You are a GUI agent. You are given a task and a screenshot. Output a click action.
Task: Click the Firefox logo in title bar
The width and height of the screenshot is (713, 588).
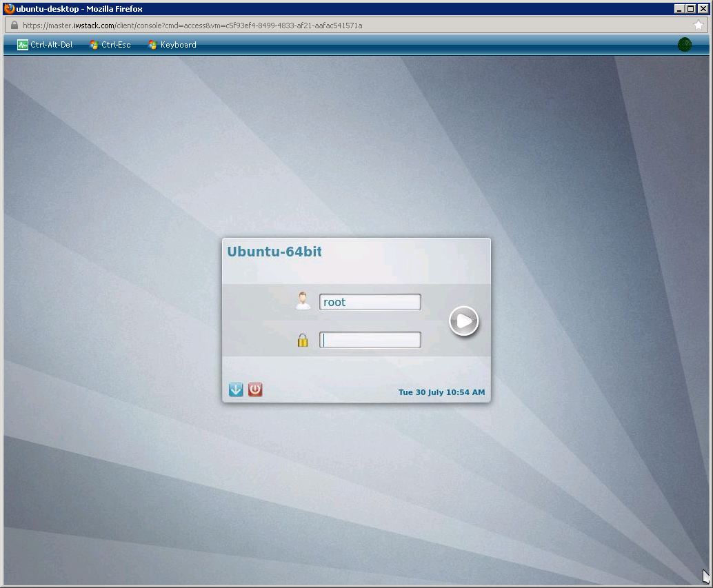[x=9, y=9]
